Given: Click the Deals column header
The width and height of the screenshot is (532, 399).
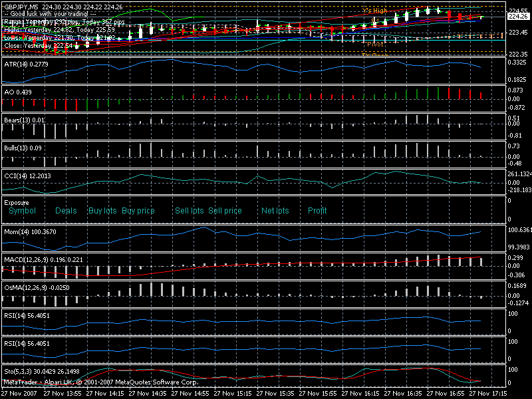Looking at the screenshot, I should tap(66, 211).
